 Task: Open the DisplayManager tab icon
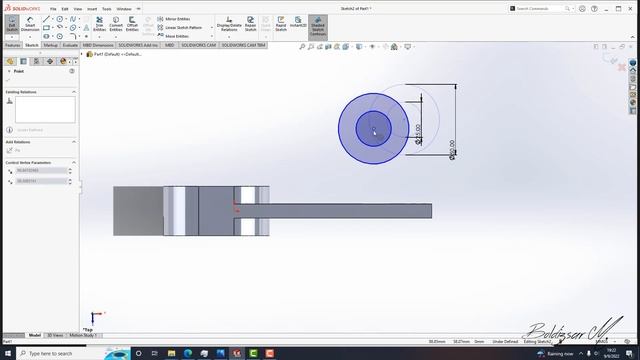63,61
